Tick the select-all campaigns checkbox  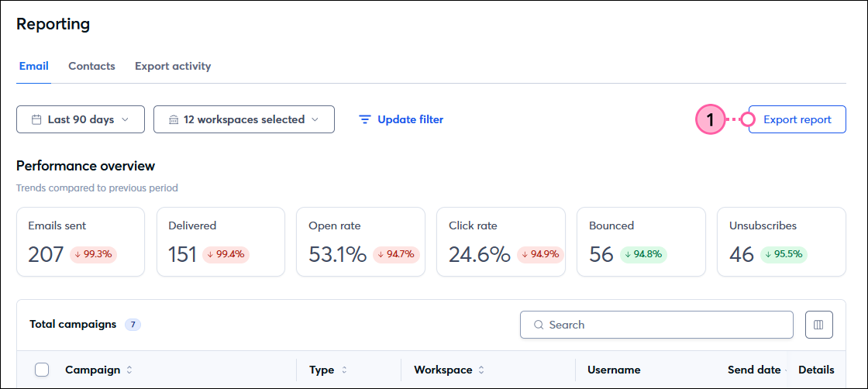(42, 370)
